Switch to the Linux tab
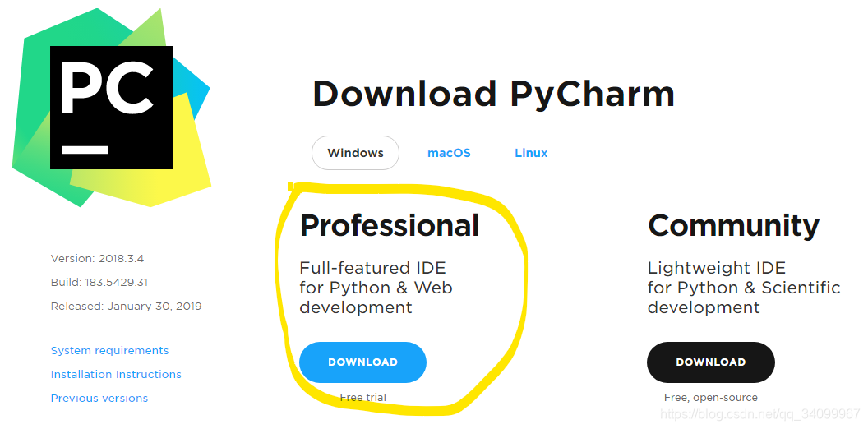Viewport: 868px width, 429px height. click(531, 153)
